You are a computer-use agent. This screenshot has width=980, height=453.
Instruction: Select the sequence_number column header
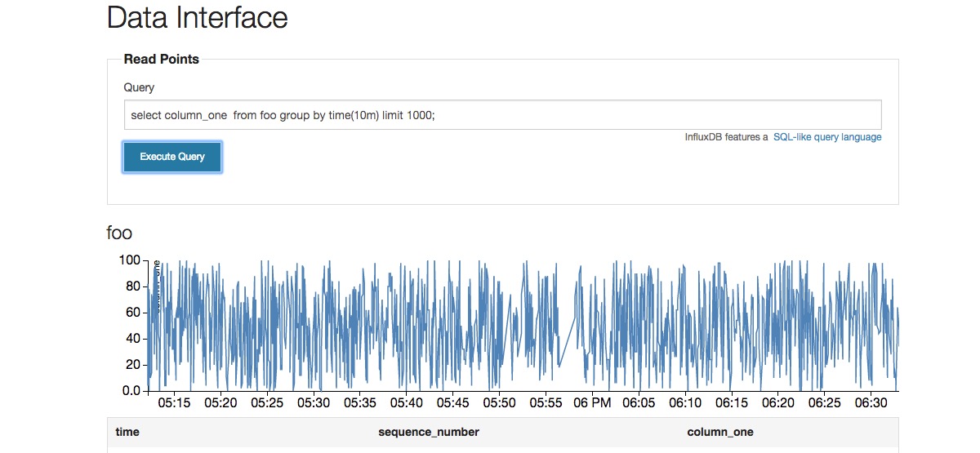pos(428,432)
